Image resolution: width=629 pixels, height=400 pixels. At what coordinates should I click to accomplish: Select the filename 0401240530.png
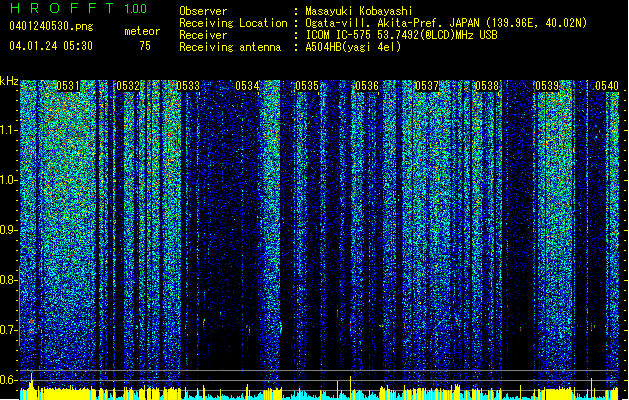tap(51, 26)
